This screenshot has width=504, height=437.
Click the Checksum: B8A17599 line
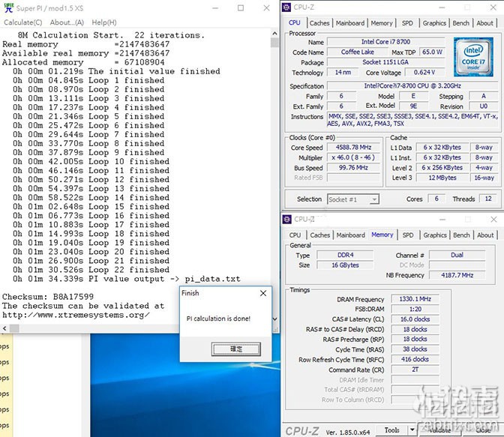click(48, 297)
